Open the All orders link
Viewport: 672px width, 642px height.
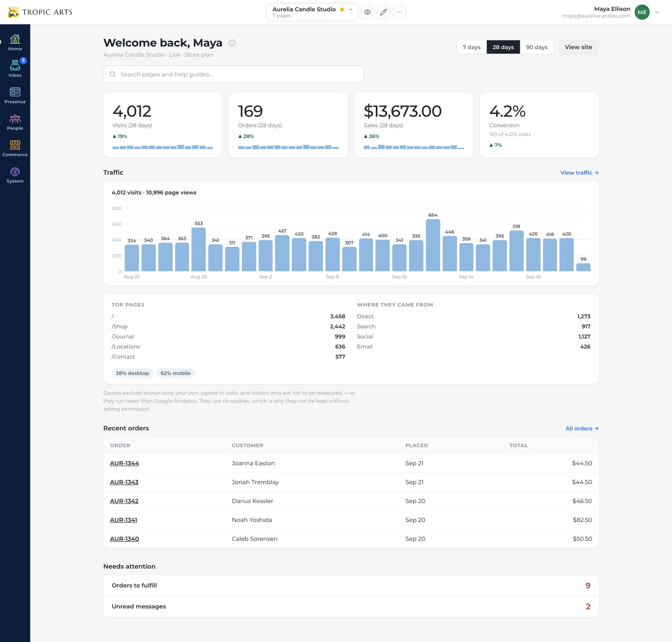[x=582, y=428]
